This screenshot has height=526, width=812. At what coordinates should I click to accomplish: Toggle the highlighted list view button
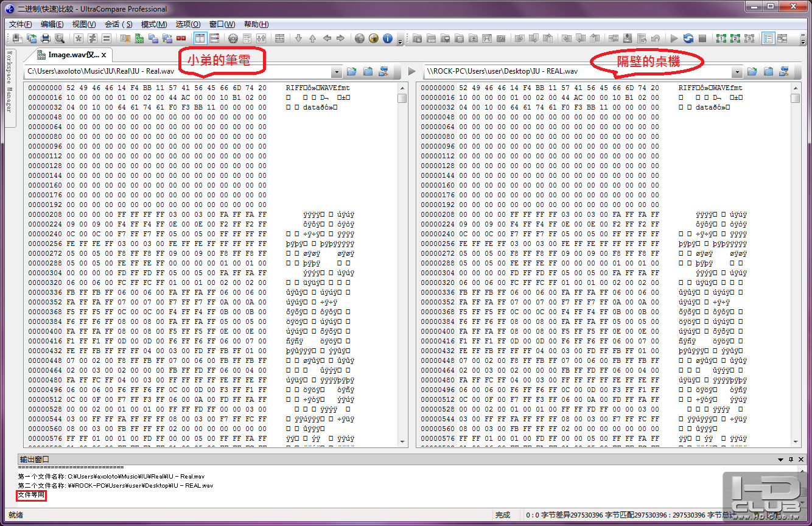768,38
